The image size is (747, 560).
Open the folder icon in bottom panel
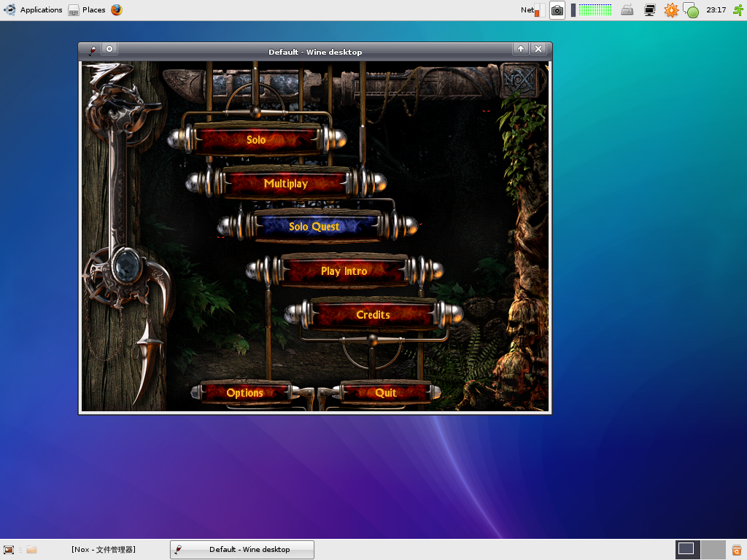(31, 550)
